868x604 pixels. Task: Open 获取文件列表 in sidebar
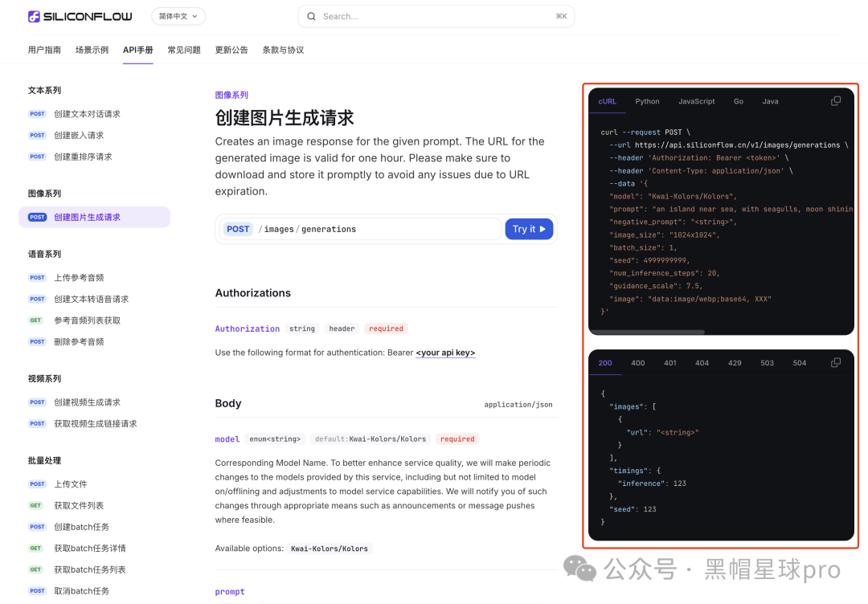79,505
